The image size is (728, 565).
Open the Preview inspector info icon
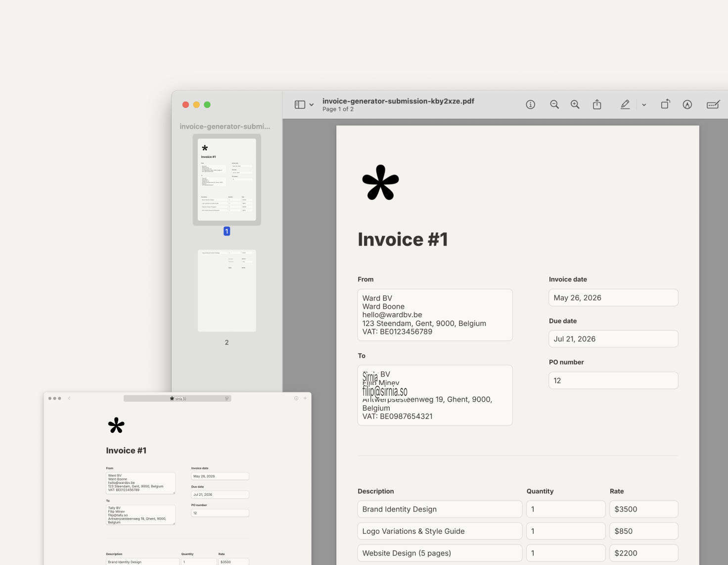pyautogui.click(x=531, y=104)
